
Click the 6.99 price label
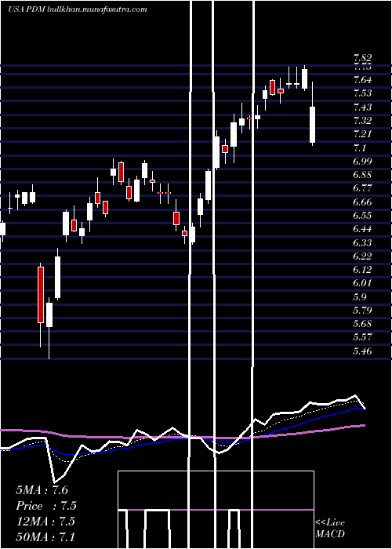[362, 162]
